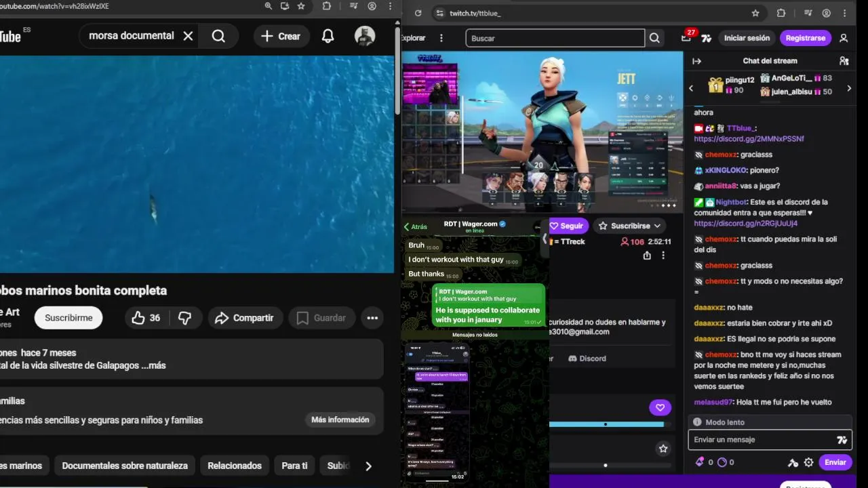Open chat community users icon
Screen dimensions: 868x488
click(844, 61)
